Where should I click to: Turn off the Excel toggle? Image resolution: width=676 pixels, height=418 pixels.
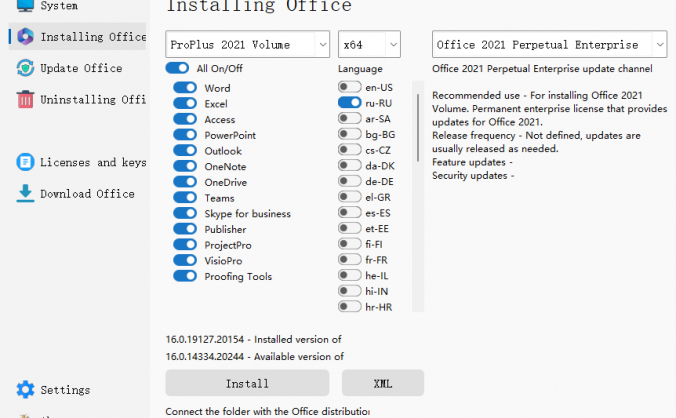click(x=185, y=103)
